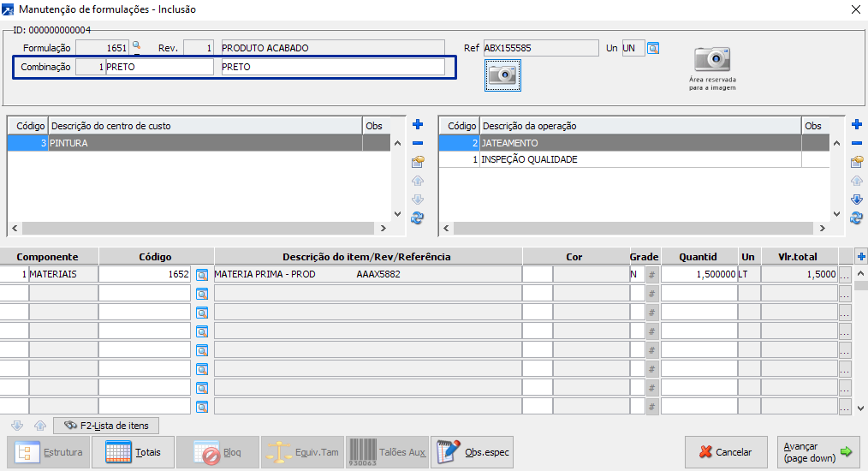Open the Bloq option

(218, 452)
